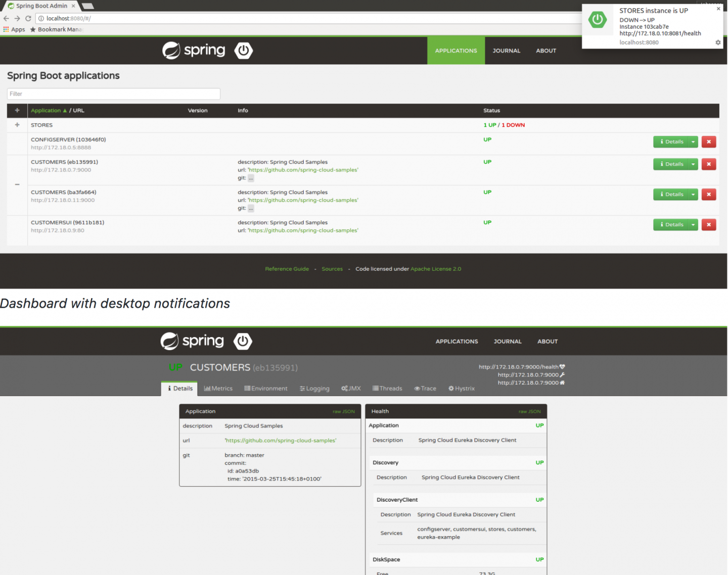Open Details for CUSTOMERS (eb135991)

[671, 164]
